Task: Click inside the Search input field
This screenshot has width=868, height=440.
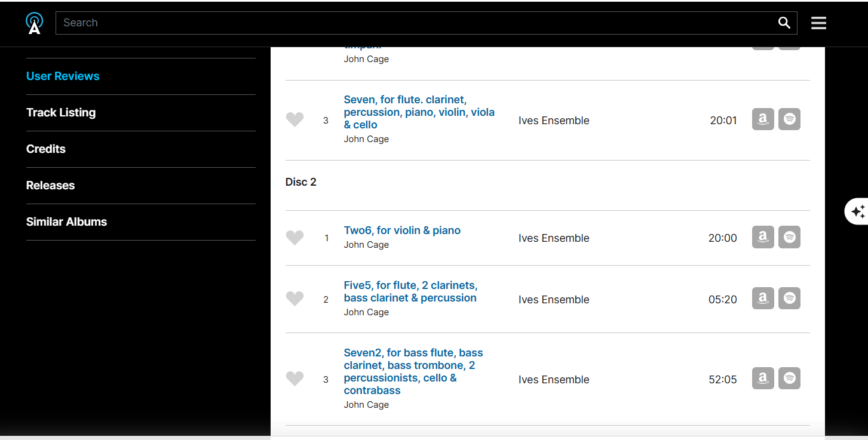Action: tap(412, 23)
